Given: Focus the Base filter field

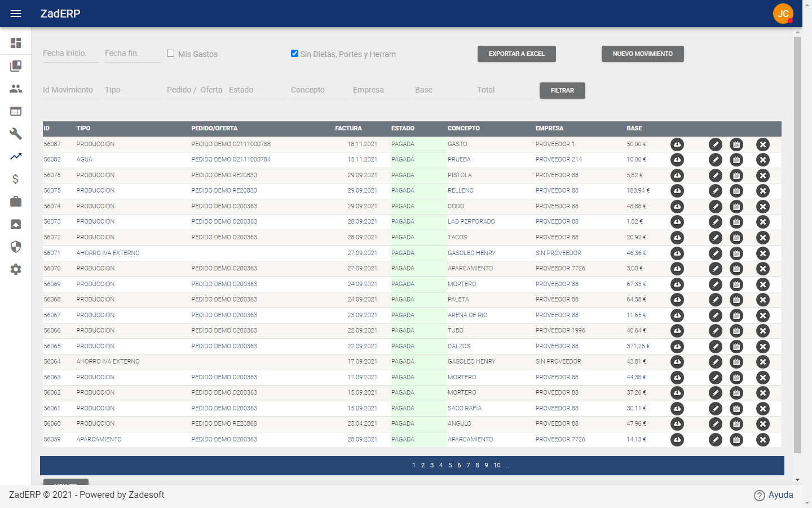Looking at the screenshot, I should (x=443, y=90).
